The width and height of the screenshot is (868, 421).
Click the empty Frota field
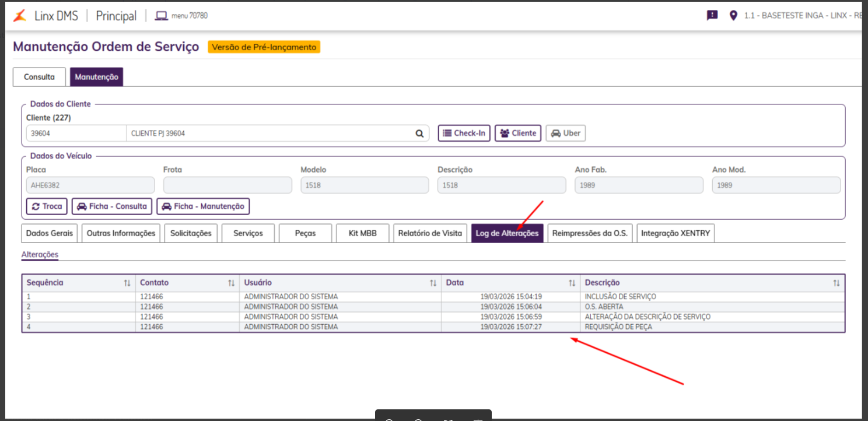click(228, 185)
